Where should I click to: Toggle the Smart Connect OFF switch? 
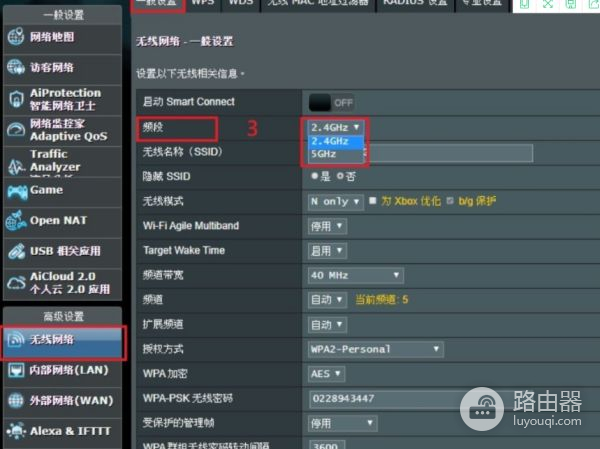click(331, 103)
